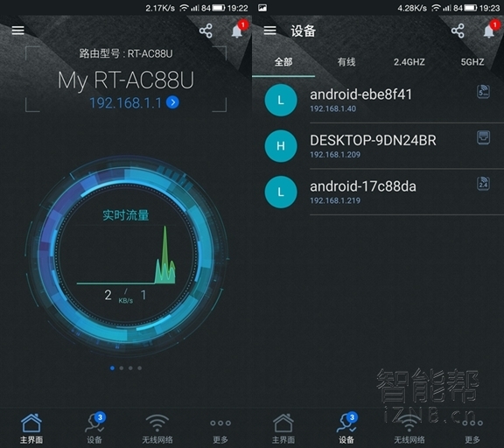The image size is (504, 448).
Task: Tap IP address 192.168.1.209
Action: tap(335, 155)
